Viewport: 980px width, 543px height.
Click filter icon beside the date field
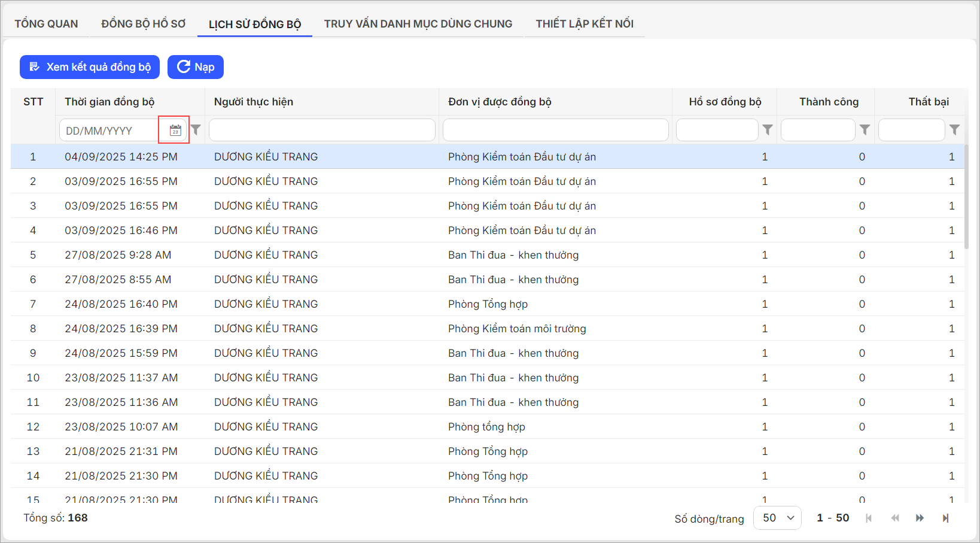pos(196,130)
